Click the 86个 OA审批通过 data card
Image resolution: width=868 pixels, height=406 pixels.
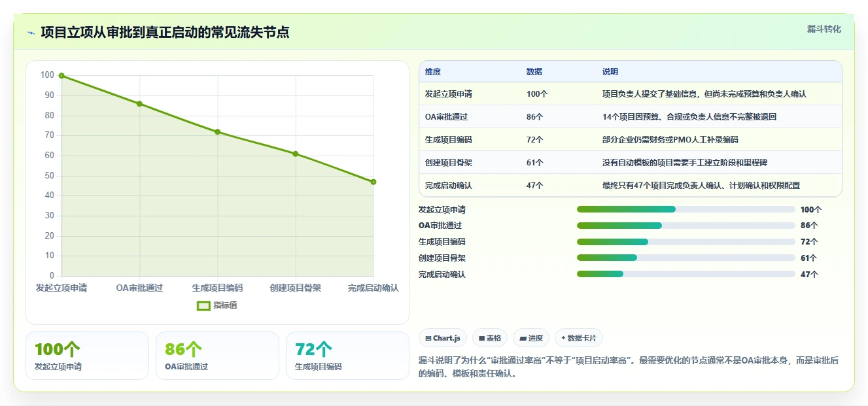[217, 356]
